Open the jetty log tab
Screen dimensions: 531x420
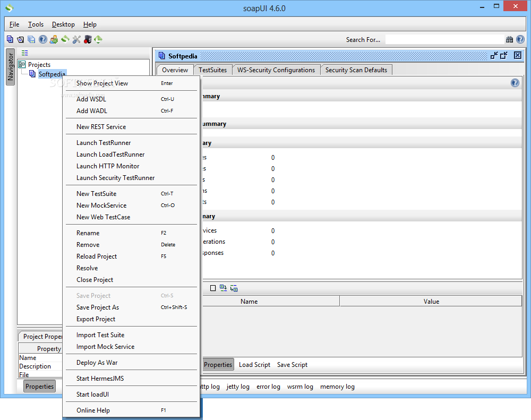coord(238,387)
